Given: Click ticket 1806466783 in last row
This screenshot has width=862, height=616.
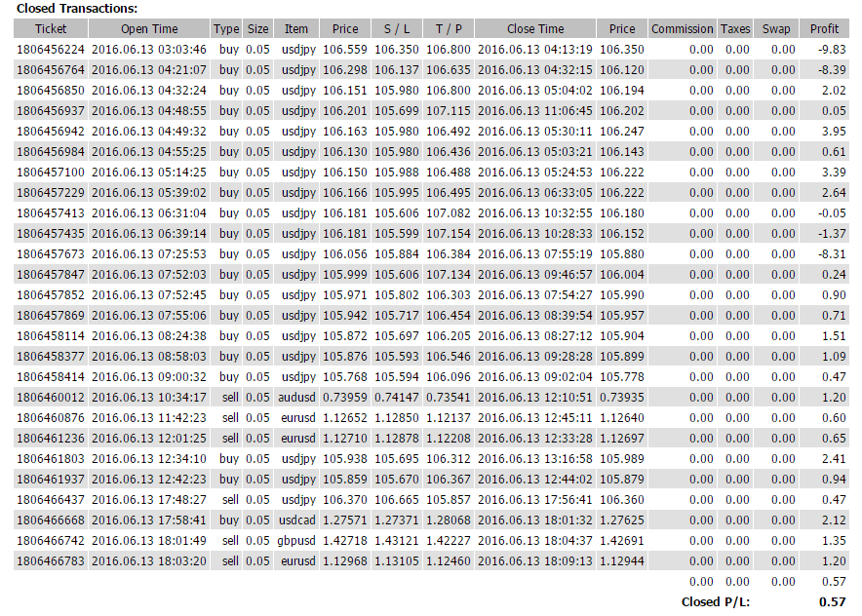Looking at the screenshot, I should coord(51,560).
